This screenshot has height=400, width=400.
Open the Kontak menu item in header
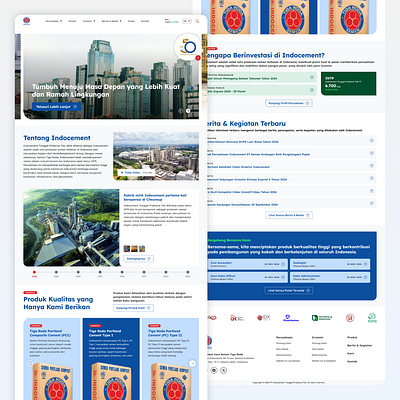145,21
